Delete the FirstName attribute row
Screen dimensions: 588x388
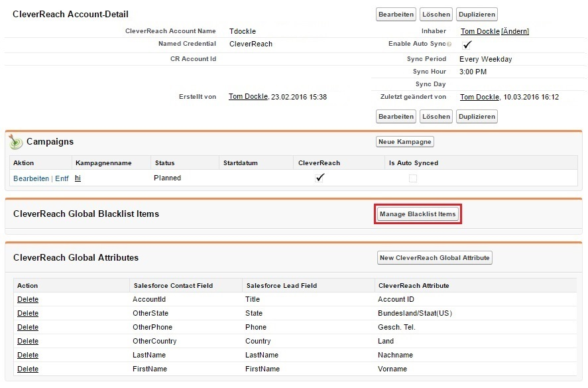click(x=28, y=369)
